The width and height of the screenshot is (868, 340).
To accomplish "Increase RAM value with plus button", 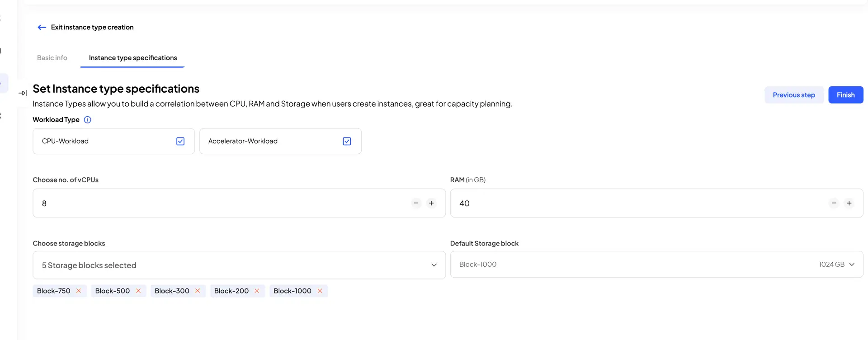I will (849, 203).
